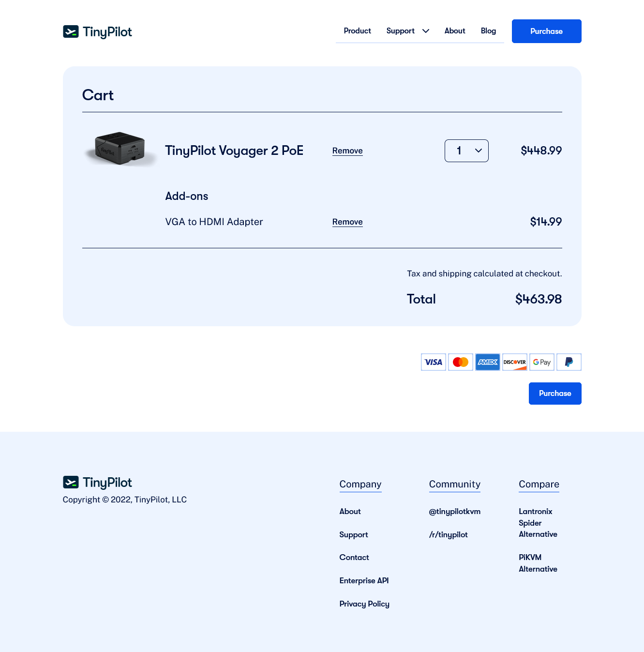Click the Mastercard payment icon
This screenshot has height=652, width=644.
461,362
